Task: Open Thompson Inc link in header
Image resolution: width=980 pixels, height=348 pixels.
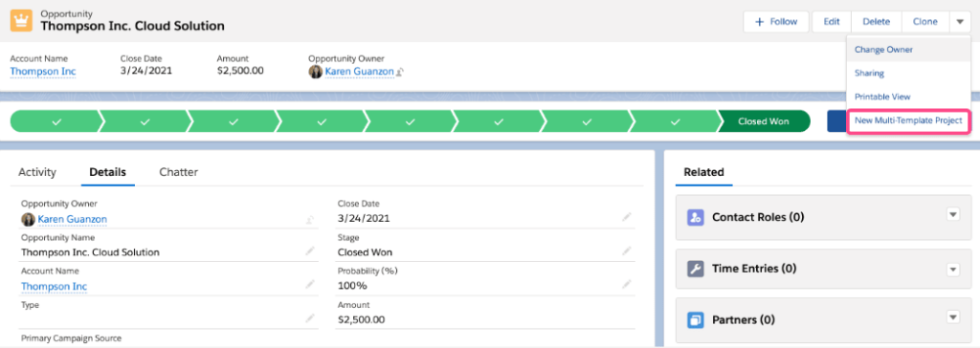Action: pyautogui.click(x=43, y=71)
